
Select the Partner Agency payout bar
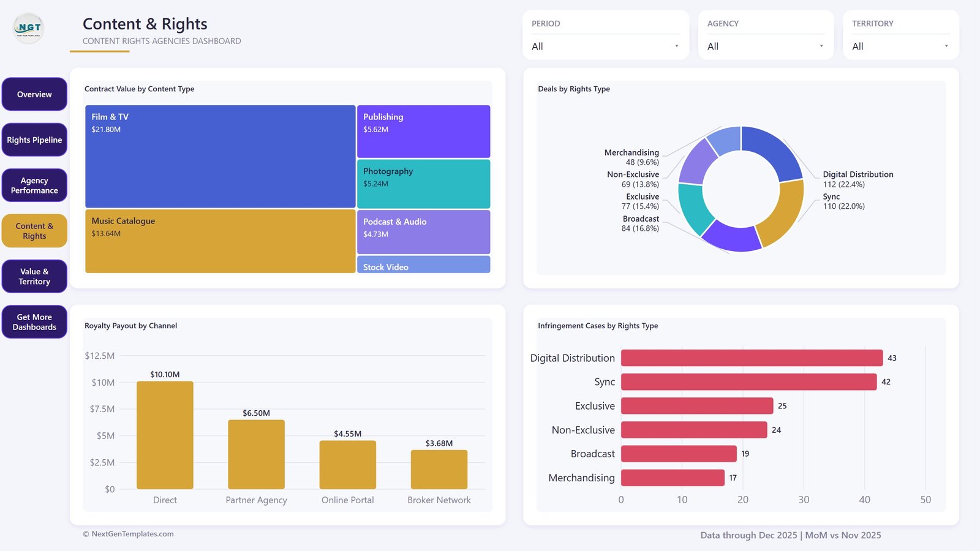click(x=256, y=454)
